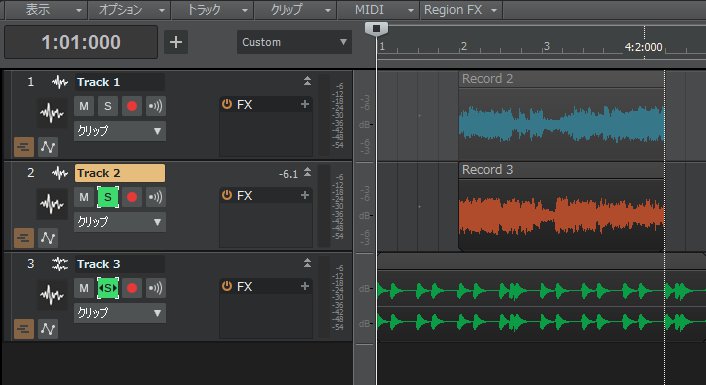
Task: Show automation lanes for Track 3
Action: 48,329
